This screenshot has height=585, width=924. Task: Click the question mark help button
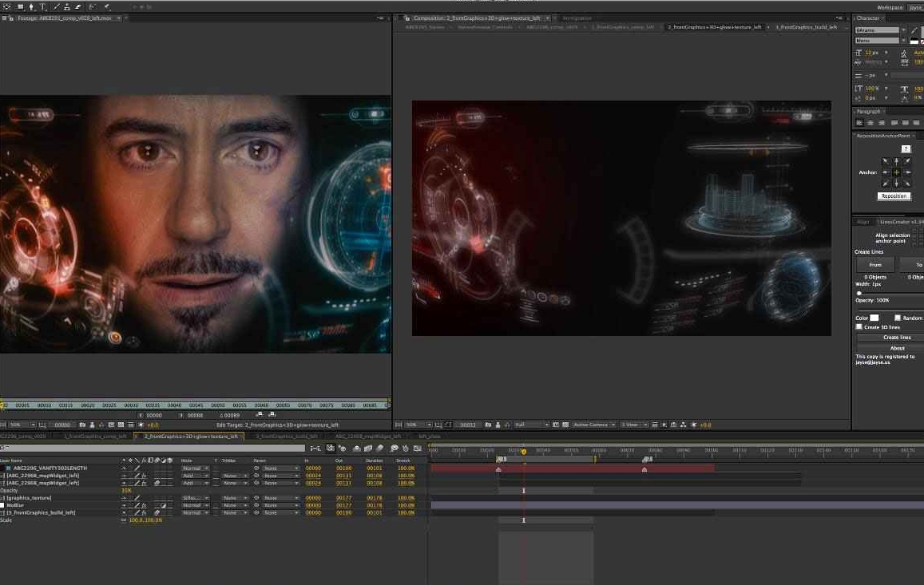click(906, 149)
